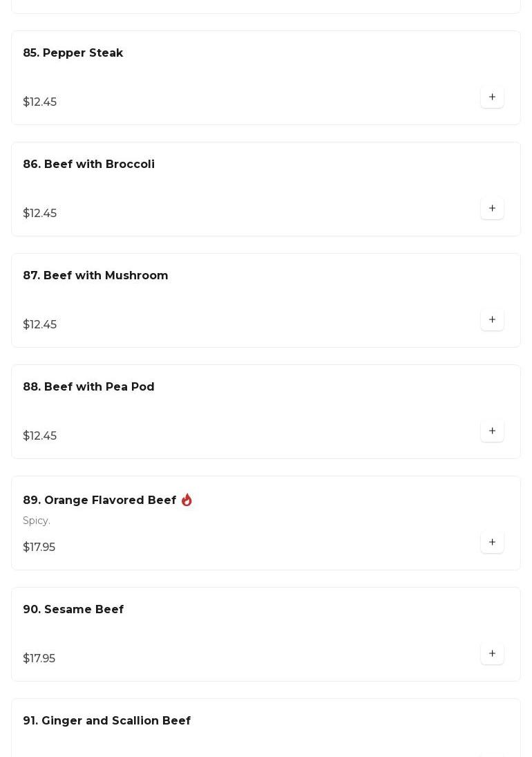Click Beef with Pea Pod's $12.45 price
The width and height of the screenshot is (532, 757).
coord(40,436)
